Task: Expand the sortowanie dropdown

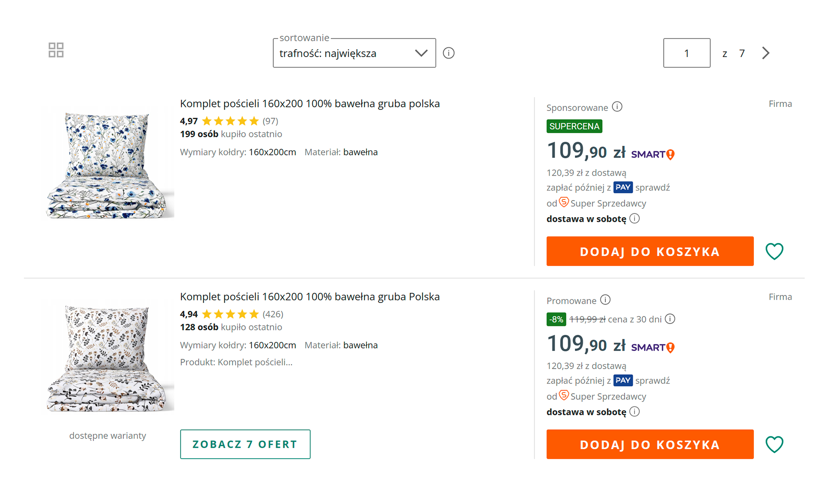Action: pyautogui.click(x=354, y=53)
